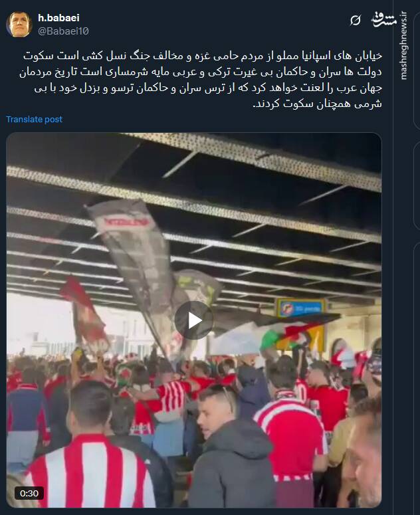Click the blue street sign in the video

300,308
